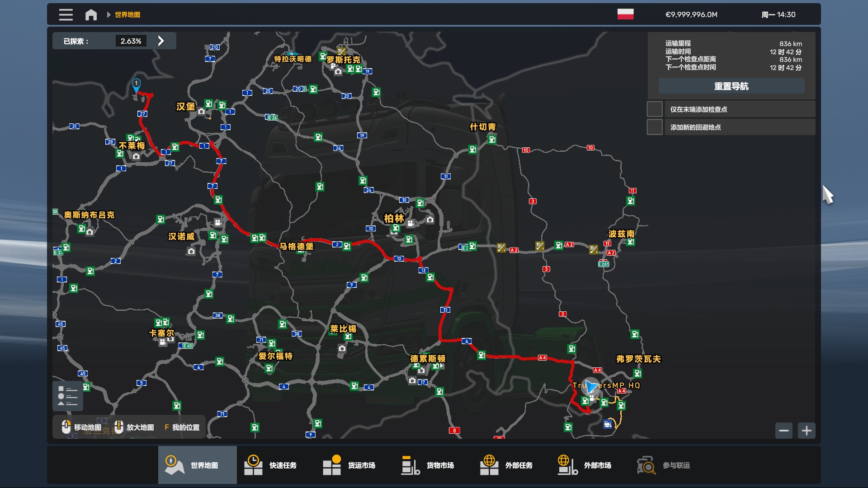Viewport: 868px width, 488px height.
Task: Click the Polish flag icon
Action: pyautogui.click(x=625, y=14)
